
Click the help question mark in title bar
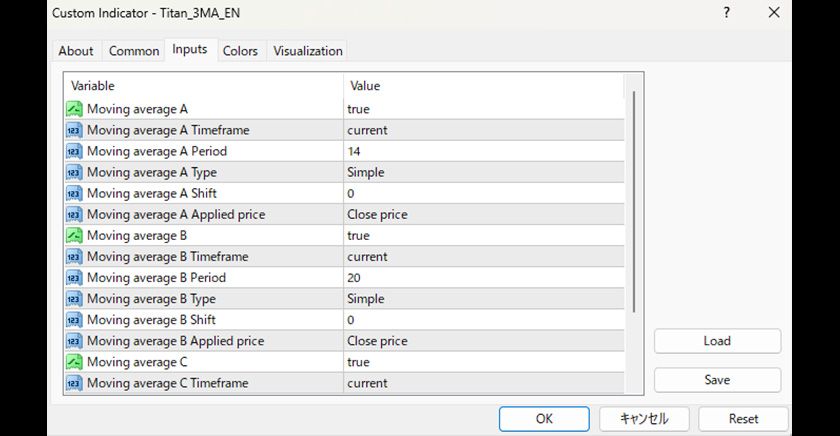(725, 13)
